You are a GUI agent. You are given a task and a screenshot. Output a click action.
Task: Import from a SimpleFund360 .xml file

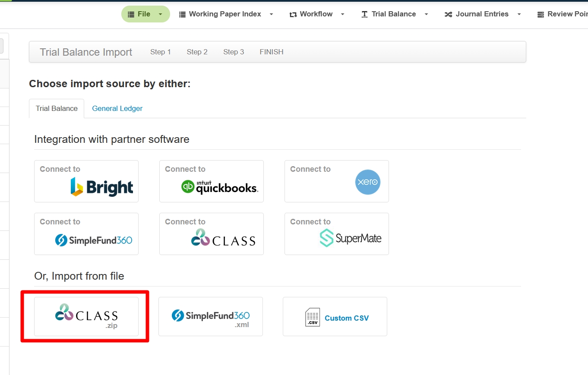(x=211, y=316)
